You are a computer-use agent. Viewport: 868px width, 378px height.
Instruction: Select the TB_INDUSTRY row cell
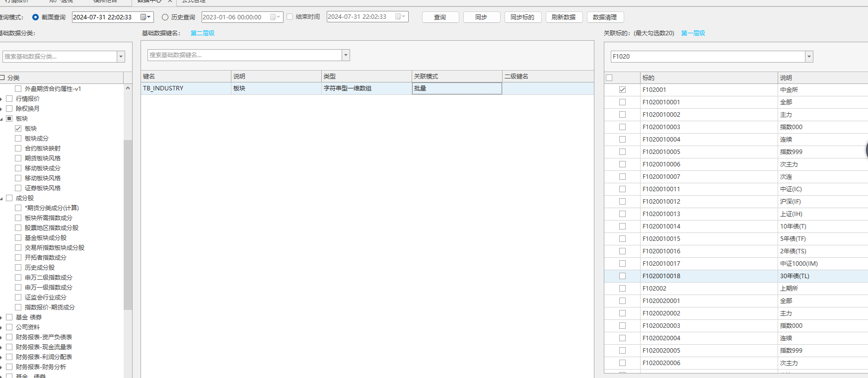[186, 88]
